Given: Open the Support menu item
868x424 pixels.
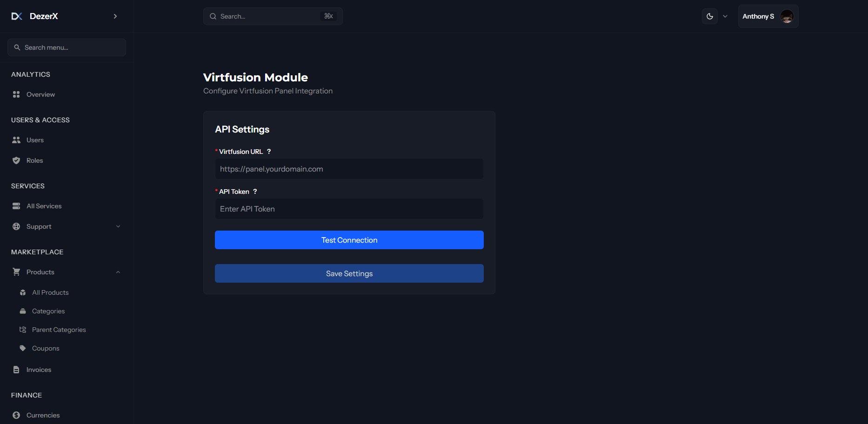Looking at the screenshot, I should click(67, 226).
